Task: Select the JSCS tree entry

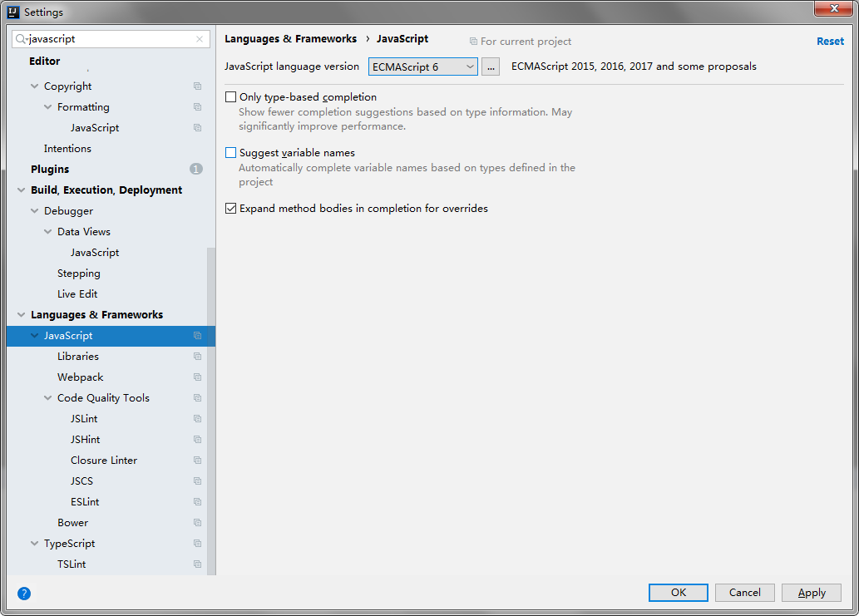Action: pyautogui.click(x=81, y=481)
